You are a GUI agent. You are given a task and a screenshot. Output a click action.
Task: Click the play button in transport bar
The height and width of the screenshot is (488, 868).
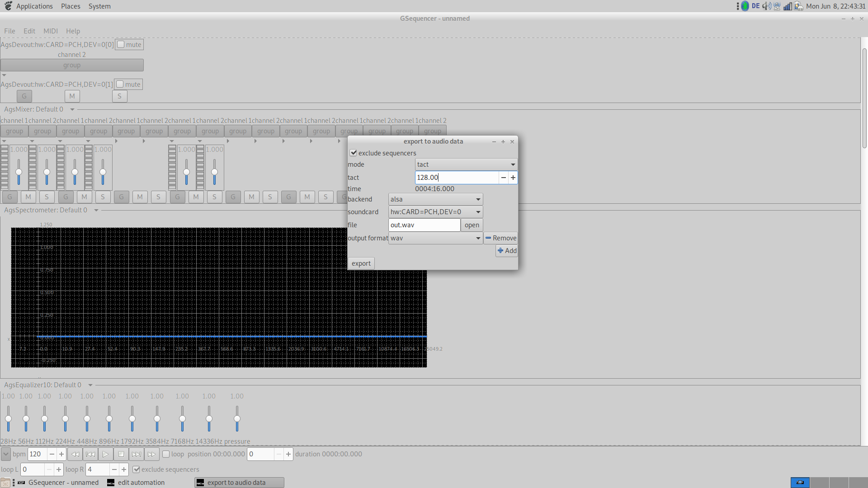105,454
